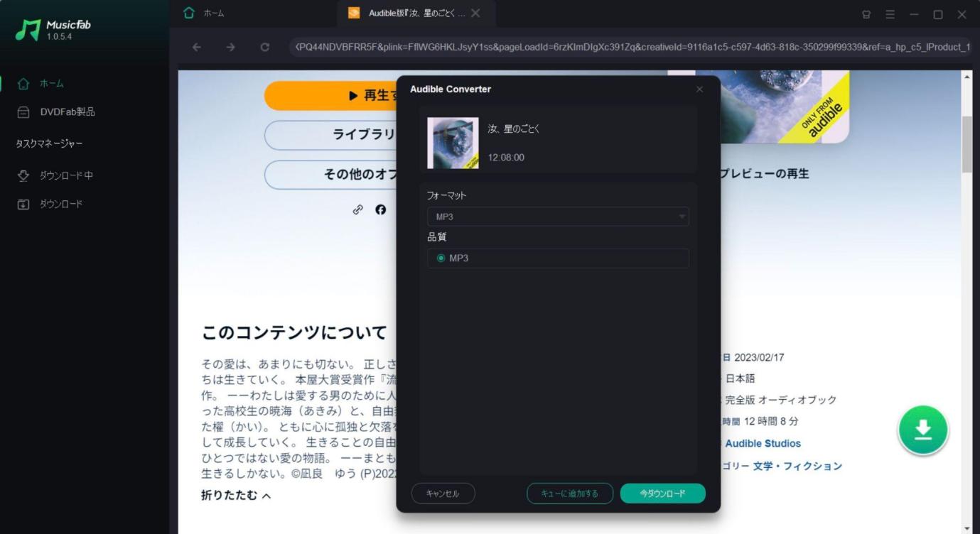Click the Facebook share icon
Viewport: 980px width, 534px height.
click(x=381, y=209)
